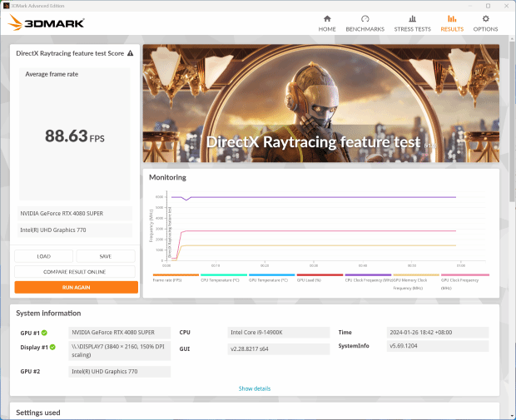The image size is (516, 420).
Task: Select Intel Core i9-14900K CPU value
Action: pyautogui.click(x=279, y=333)
